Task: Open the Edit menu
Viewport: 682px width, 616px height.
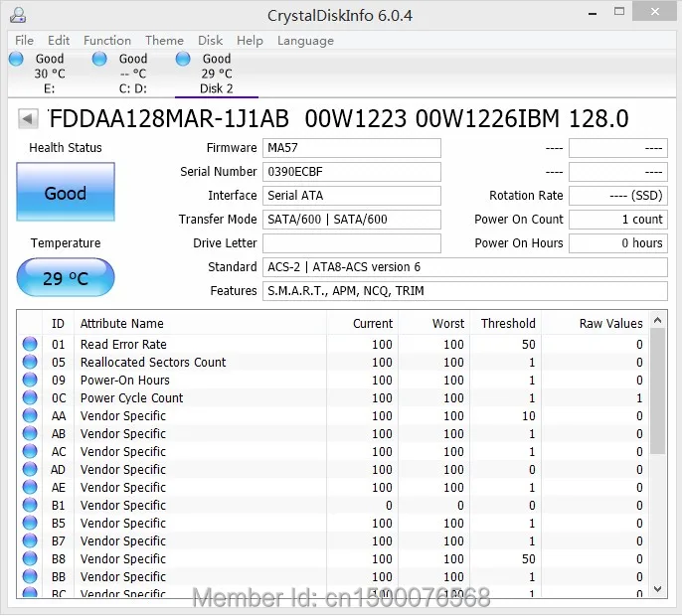Action: 59,41
